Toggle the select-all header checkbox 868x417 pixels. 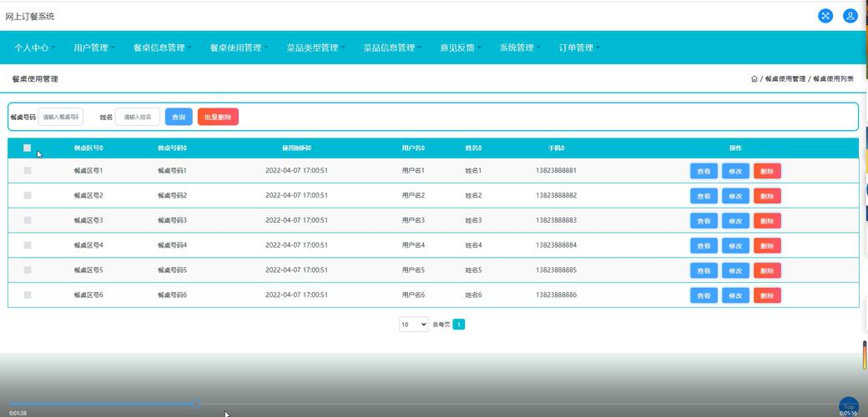pos(27,148)
